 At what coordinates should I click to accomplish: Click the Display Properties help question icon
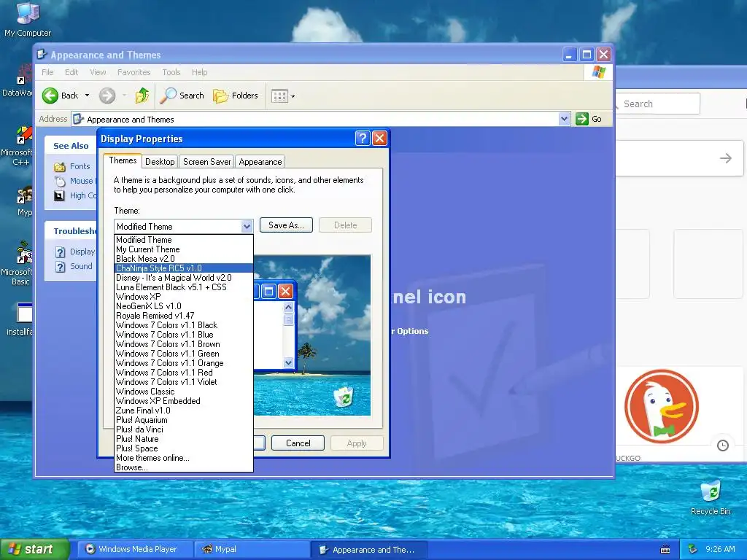coord(363,139)
